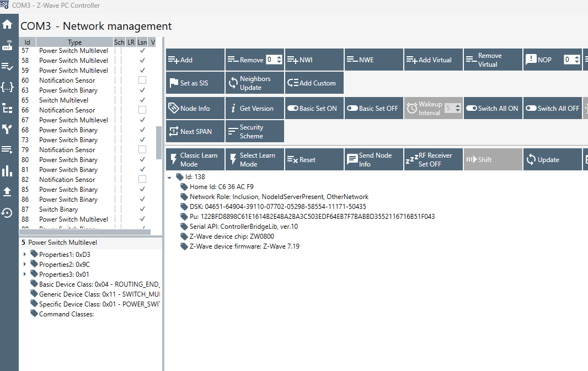The height and width of the screenshot is (371, 588).
Task: Toggle Lsn checkbox for node 60
Action: (x=142, y=80)
